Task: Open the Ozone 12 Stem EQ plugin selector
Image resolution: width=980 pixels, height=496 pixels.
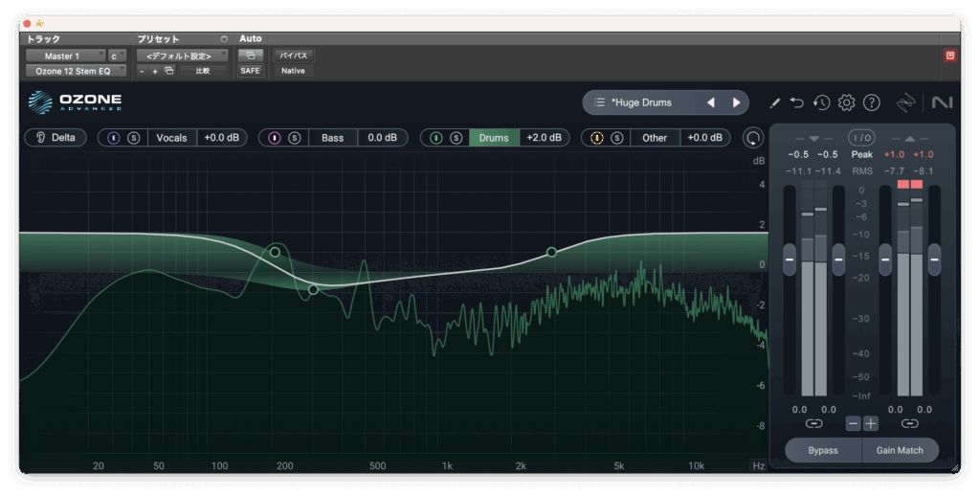Action: click(76, 71)
